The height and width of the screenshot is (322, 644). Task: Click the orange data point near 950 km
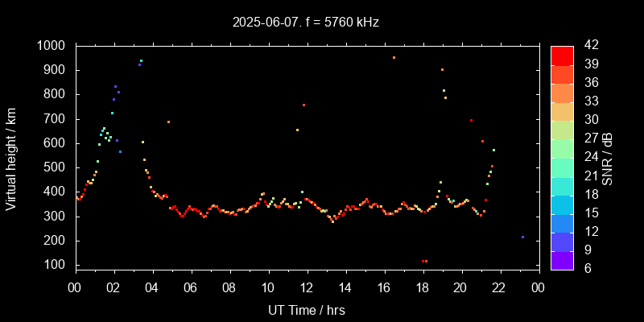pos(394,57)
